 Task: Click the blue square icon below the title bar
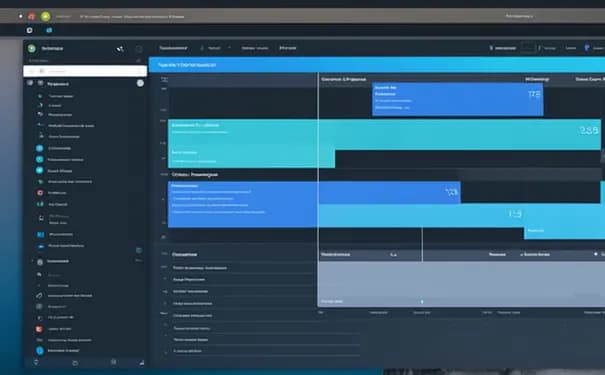tap(49, 30)
